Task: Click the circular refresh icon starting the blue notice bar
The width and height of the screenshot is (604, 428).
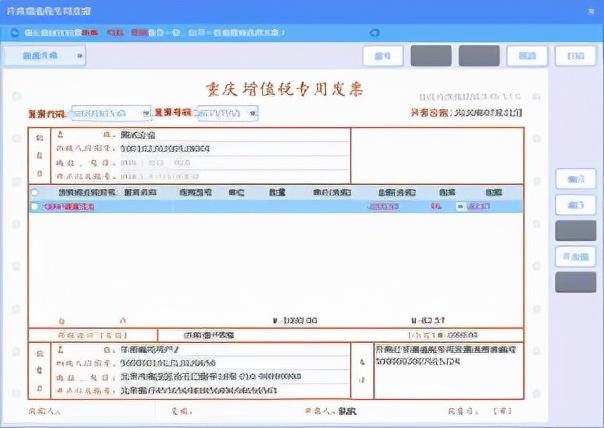Action: [15, 33]
